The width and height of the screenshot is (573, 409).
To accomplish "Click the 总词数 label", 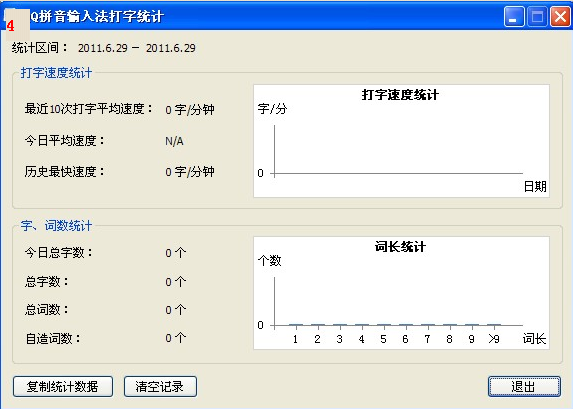I will pyautogui.click(x=46, y=310).
